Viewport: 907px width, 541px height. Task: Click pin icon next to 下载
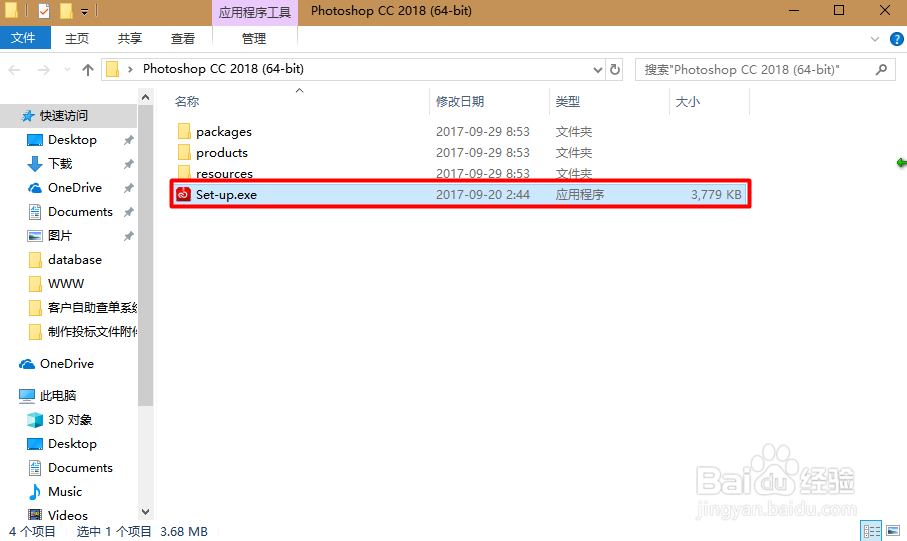[128, 164]
